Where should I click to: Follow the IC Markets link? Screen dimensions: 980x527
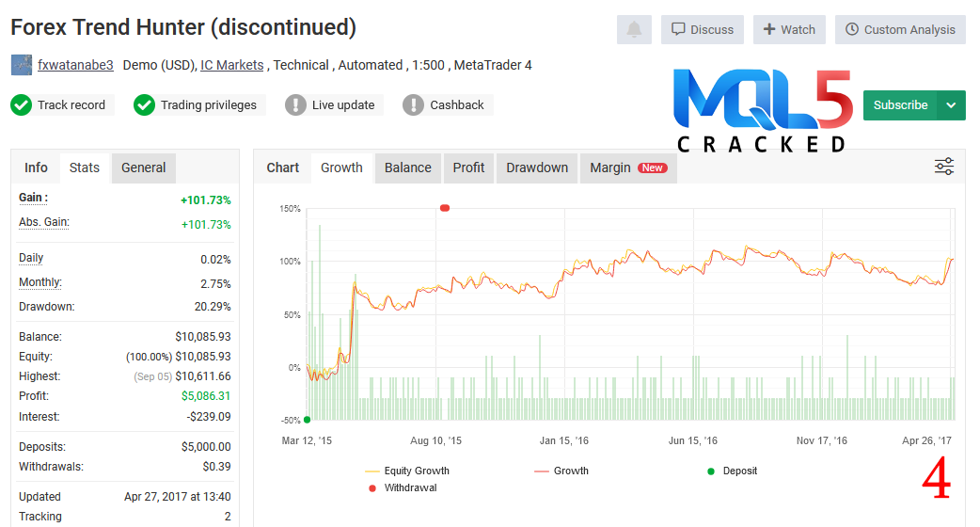tap(232, 65)
